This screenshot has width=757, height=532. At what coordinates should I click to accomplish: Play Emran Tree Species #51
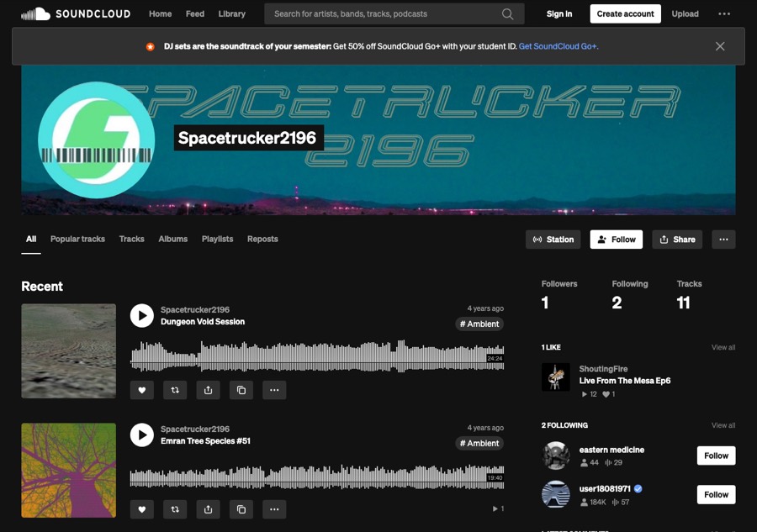click(141, 435)
